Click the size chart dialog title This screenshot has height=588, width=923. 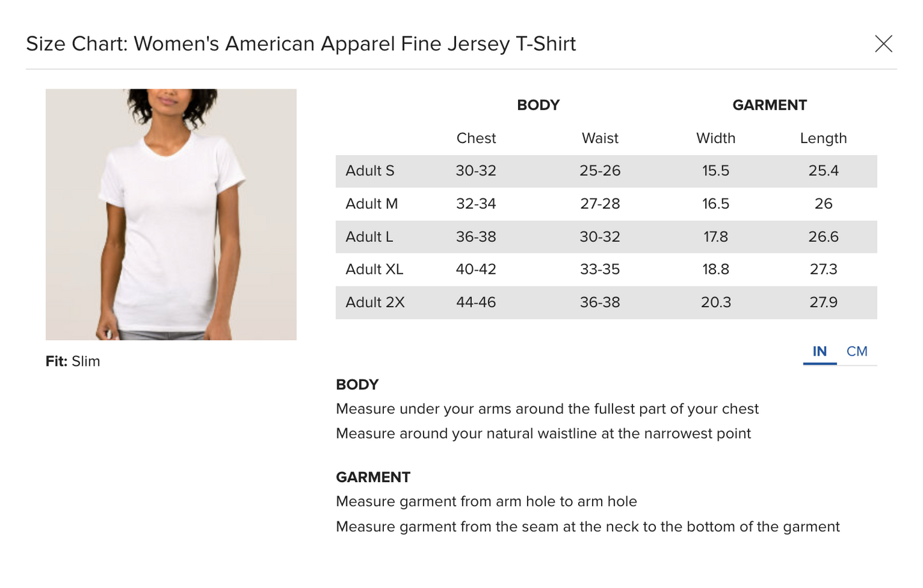301,44
